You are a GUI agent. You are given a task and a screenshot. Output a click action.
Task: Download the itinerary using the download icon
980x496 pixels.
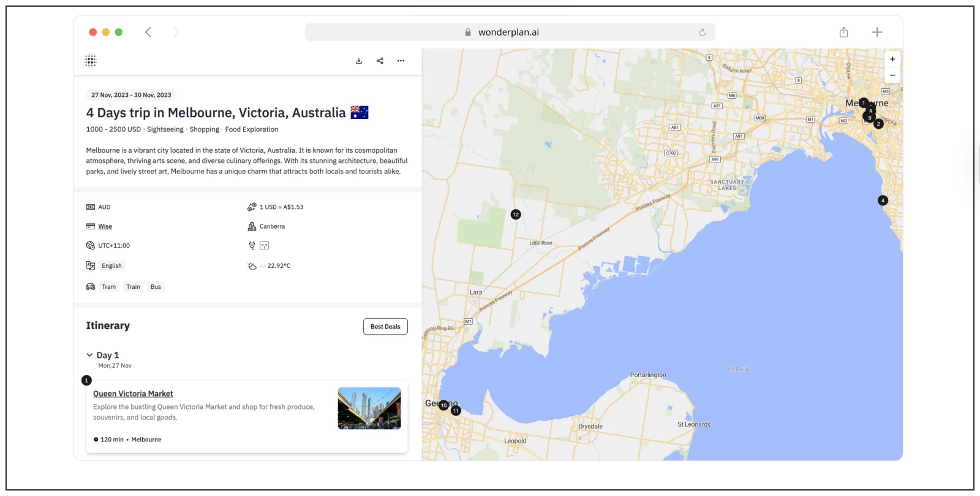pos(359,61)
